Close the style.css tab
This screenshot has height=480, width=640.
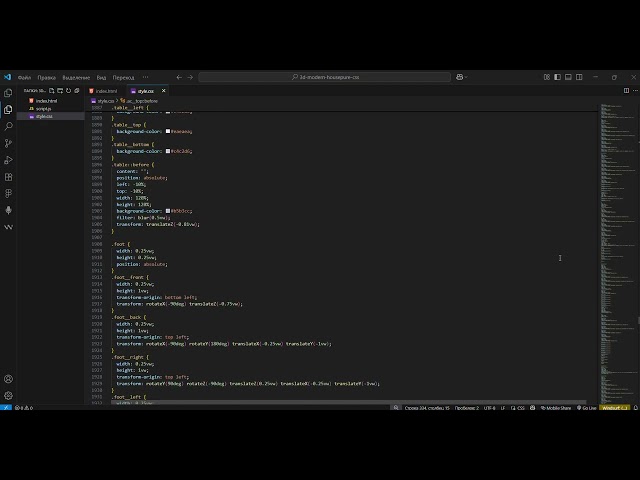(x=164, y=91)
